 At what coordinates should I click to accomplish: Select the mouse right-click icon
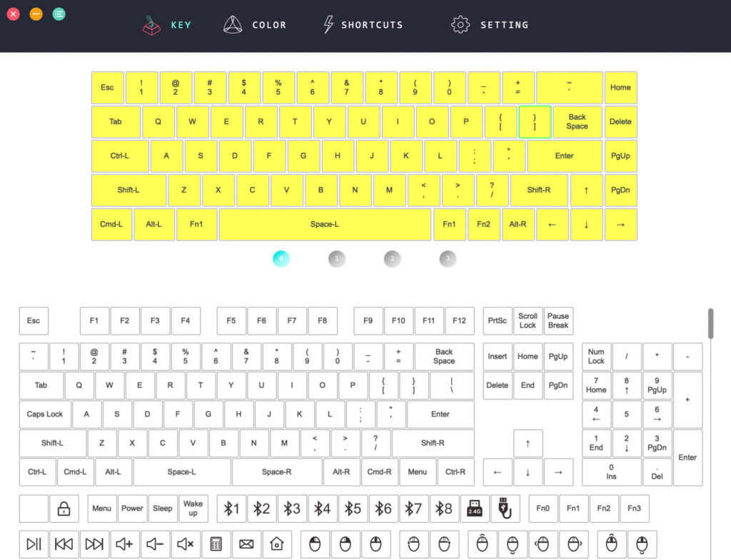[x=345, y=544]
